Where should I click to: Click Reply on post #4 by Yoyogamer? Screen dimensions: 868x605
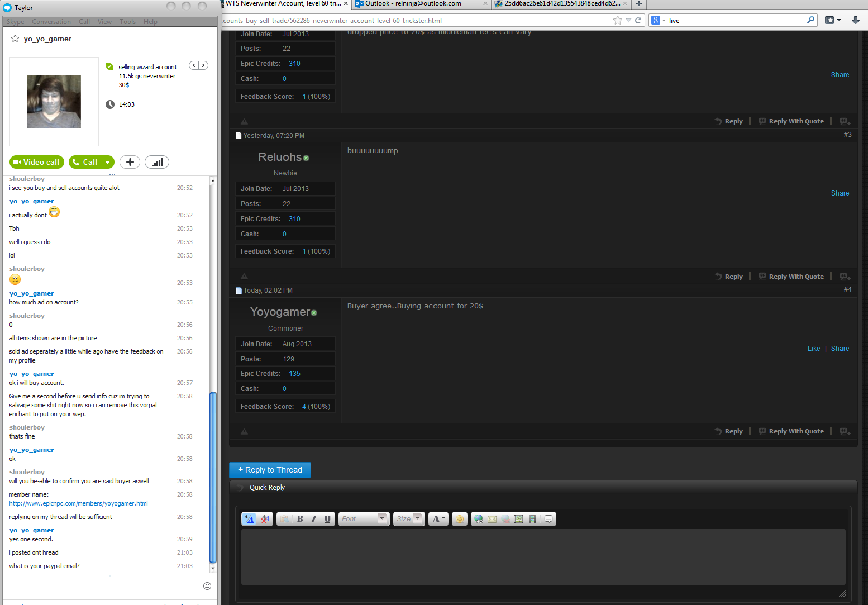[729, 431]
